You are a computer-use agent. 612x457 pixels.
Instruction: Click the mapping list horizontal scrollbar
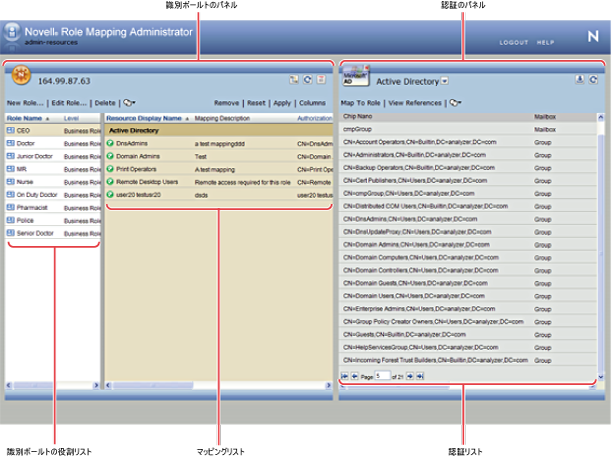coord(152,385)
